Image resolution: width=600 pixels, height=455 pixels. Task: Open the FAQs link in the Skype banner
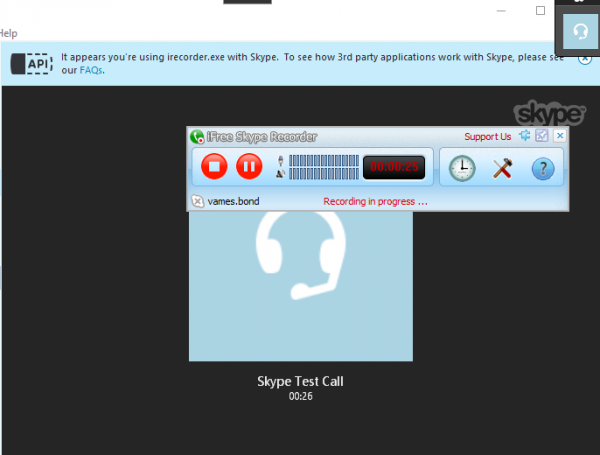click(91, 70)
